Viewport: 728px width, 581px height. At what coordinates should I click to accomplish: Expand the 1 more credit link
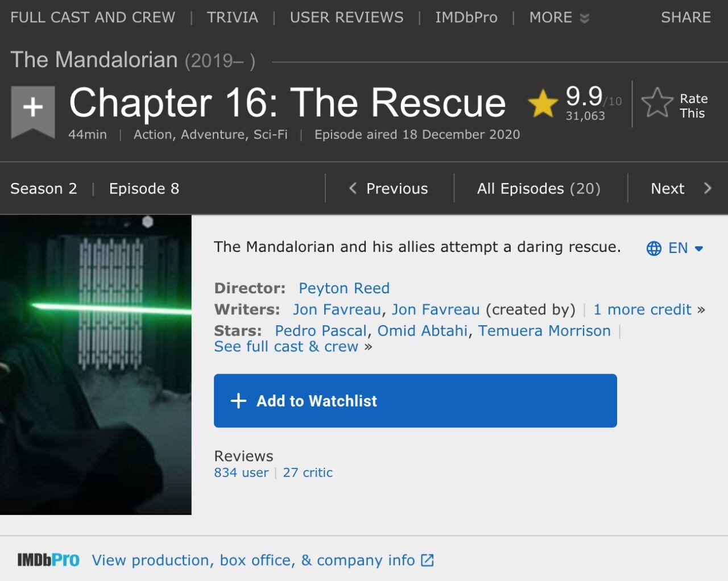pyautogui.click(x=642, y=310)
